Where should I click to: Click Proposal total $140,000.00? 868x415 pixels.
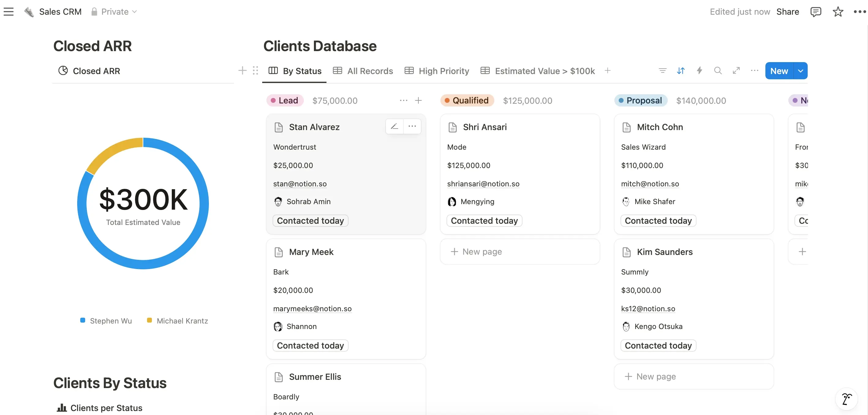coord(701,100)
